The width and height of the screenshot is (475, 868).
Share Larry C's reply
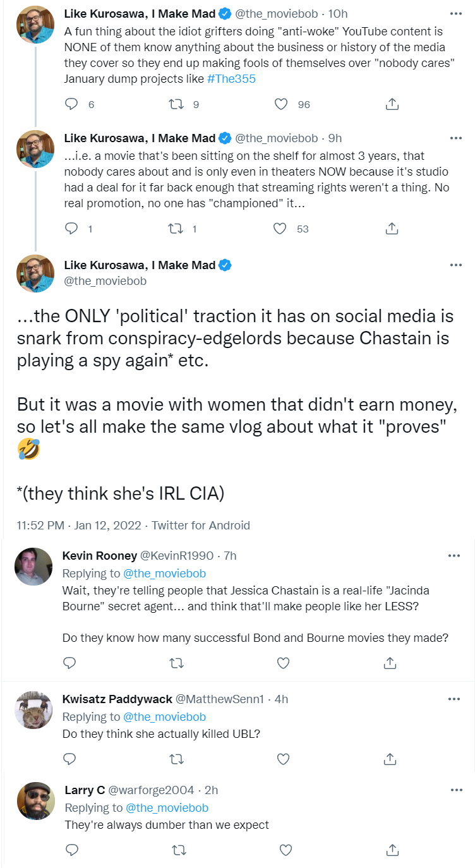coord(392,850)
